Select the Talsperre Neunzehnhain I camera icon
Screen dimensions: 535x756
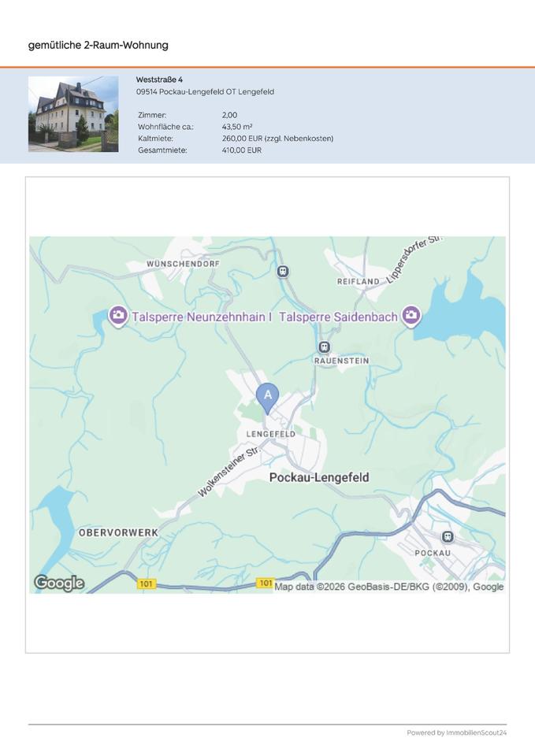point(118,316)
